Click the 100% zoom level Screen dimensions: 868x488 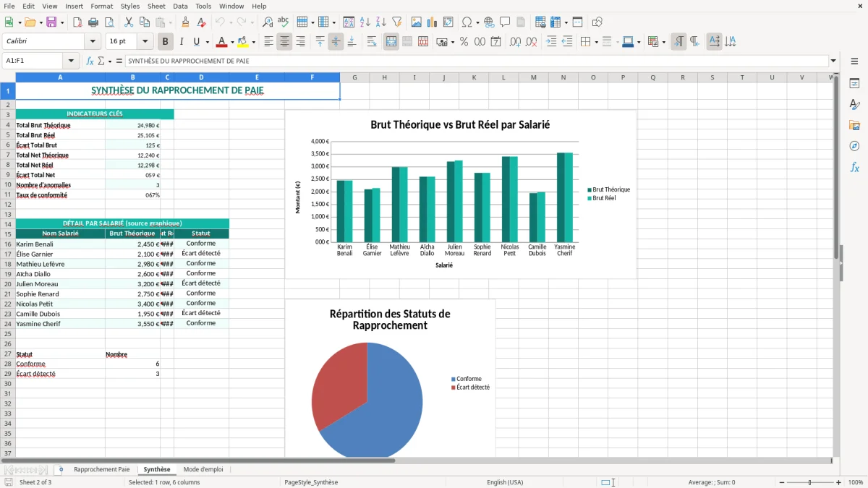pos(856,482)
